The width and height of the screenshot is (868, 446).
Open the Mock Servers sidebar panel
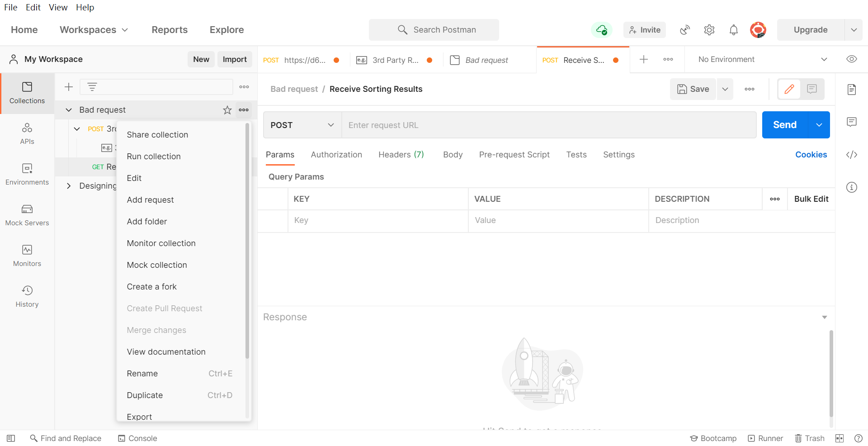pyautogui.click(x=27, y=215)
